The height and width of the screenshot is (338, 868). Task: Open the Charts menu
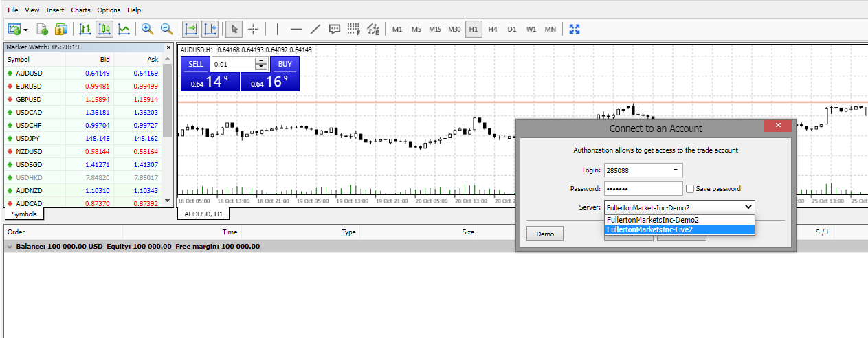tap(80, 10)
